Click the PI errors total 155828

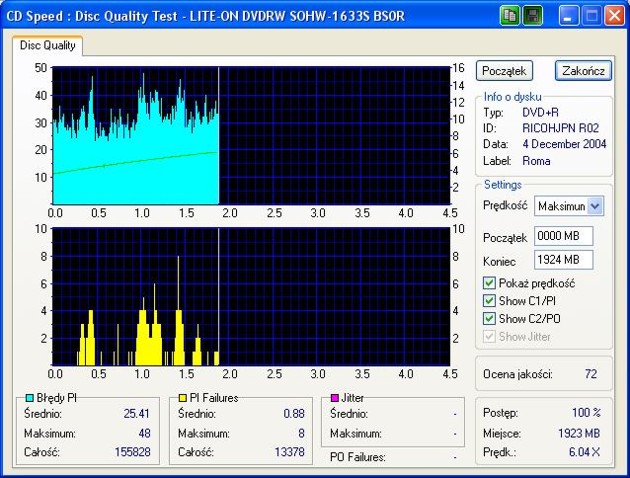tap(133, 452)
